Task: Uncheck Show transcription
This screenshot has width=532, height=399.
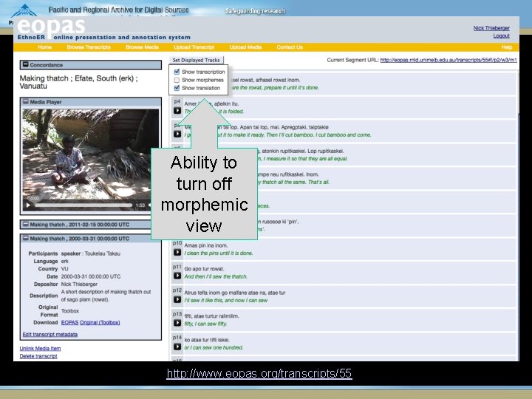Action: [x=177, y=72]
